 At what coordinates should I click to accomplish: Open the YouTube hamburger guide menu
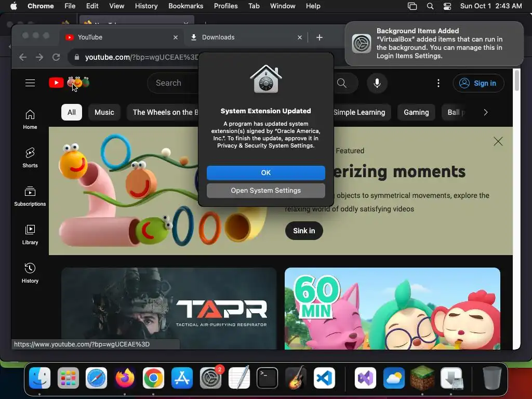pos(30,83)
